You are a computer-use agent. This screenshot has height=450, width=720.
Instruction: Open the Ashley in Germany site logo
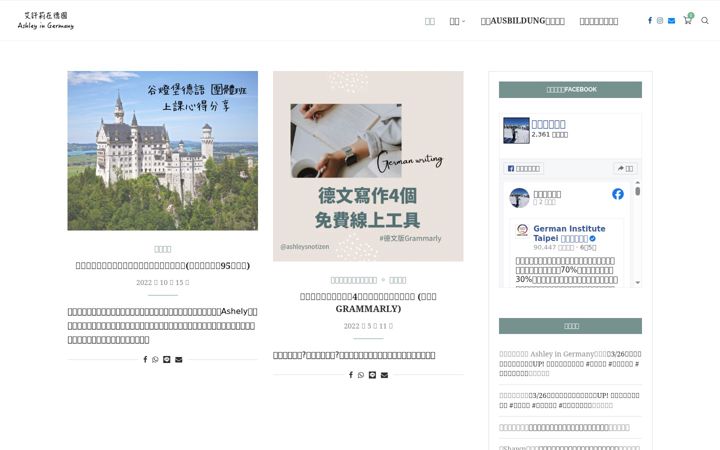click(x=45, y=21)
